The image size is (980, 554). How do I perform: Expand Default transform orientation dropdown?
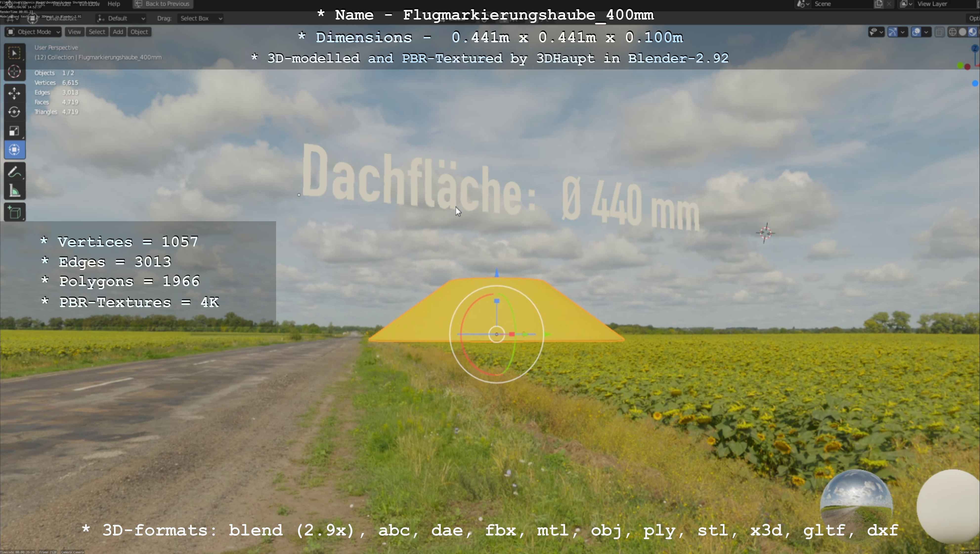(121, 18)
